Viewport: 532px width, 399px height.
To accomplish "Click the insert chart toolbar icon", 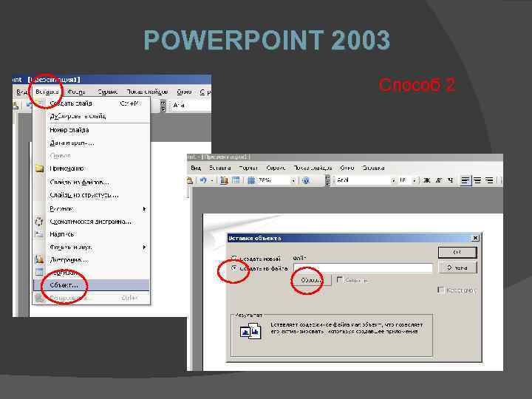I will click(x=224, y=180).
